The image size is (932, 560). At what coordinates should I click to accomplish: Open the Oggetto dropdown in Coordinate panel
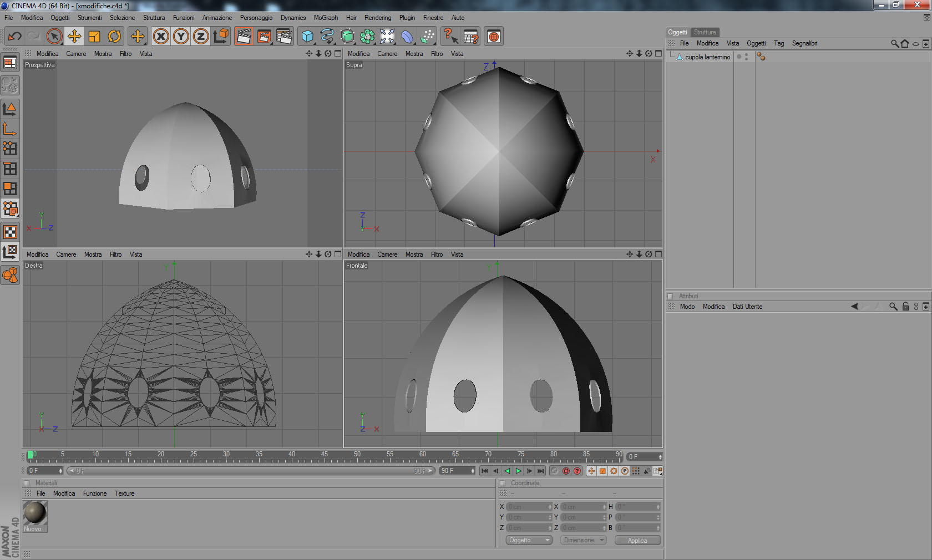click(529, 540)
